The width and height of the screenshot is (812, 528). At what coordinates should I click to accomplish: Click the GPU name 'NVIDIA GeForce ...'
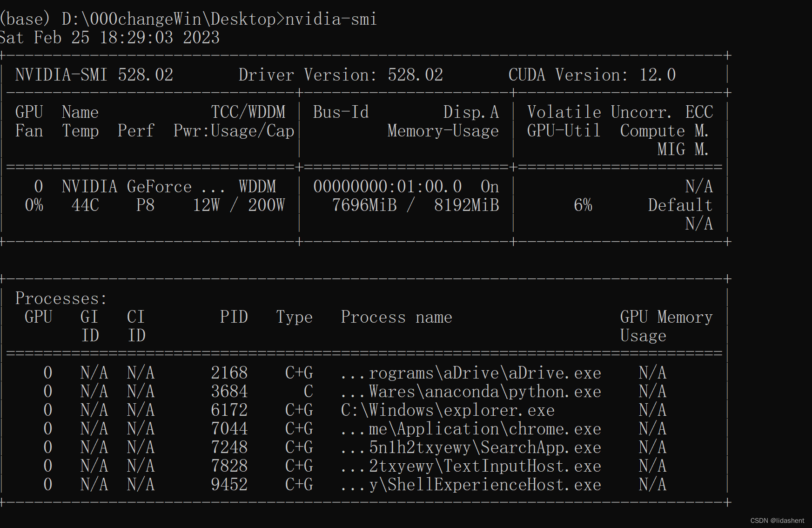point(143,187)
